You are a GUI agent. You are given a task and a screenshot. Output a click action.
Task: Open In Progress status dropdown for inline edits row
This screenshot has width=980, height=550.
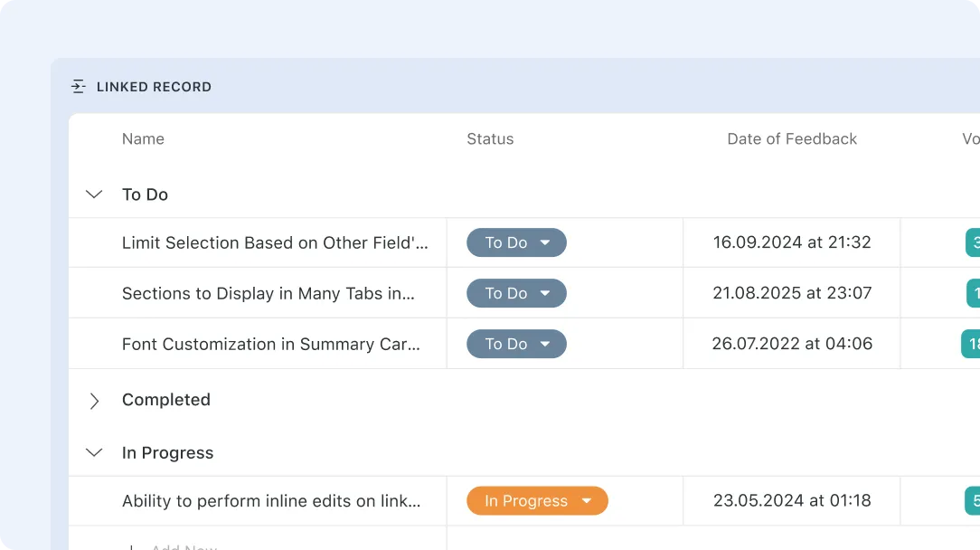click(x=537, y=500)
